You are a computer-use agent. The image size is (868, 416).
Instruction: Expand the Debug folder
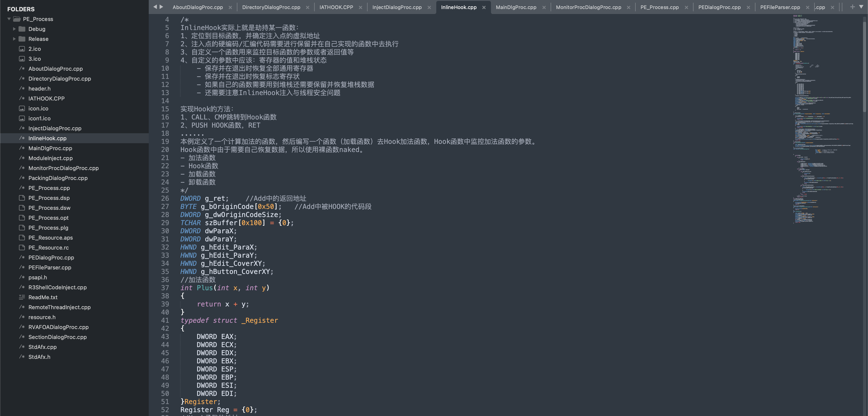(14, 29)
